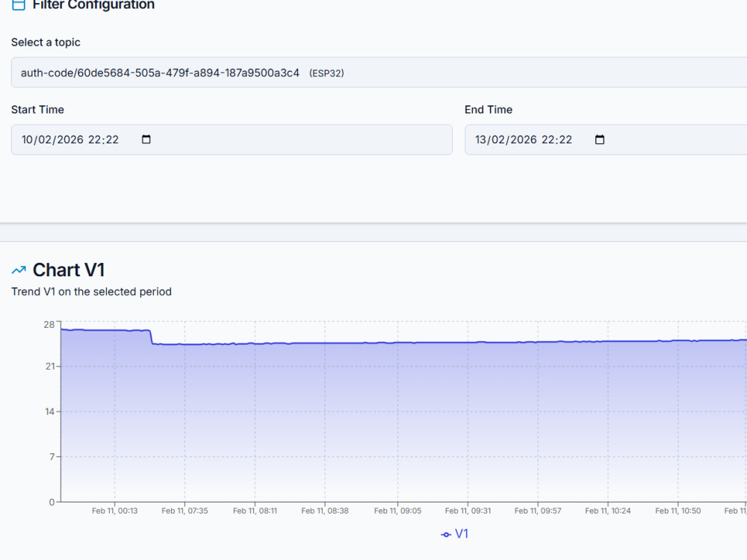
Task: Click x-axis label Feb 11, 10:24
Action: (608, 511)
